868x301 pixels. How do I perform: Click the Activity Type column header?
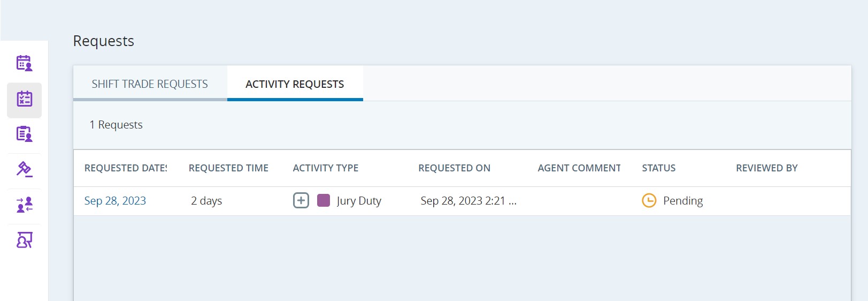click(325, 168)
